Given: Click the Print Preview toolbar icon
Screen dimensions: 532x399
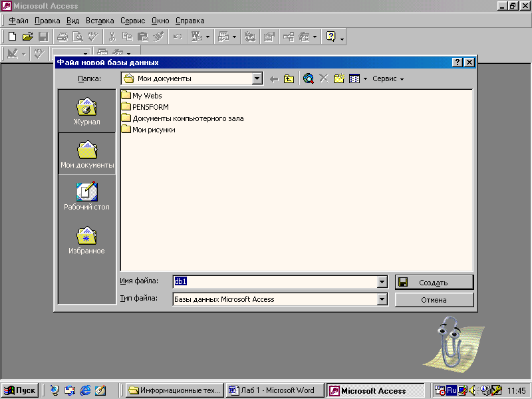Looking at the screenshot, I should click(78, 37).
